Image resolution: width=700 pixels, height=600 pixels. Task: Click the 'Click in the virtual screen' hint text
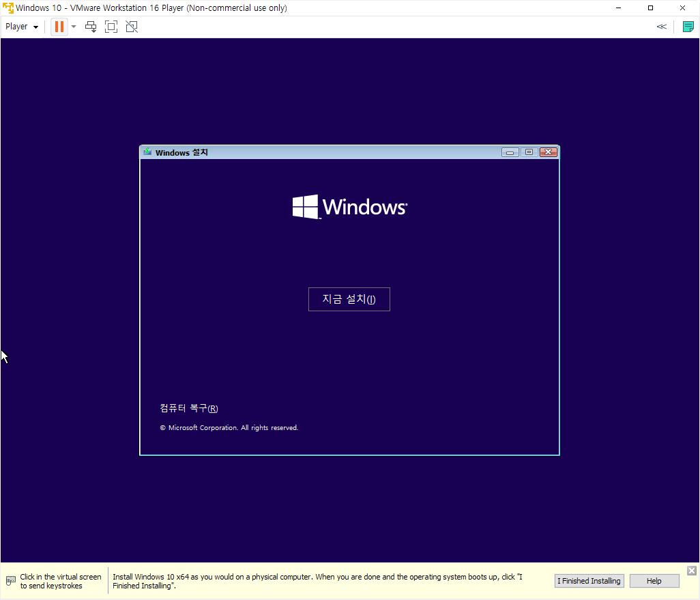(61, 582)
